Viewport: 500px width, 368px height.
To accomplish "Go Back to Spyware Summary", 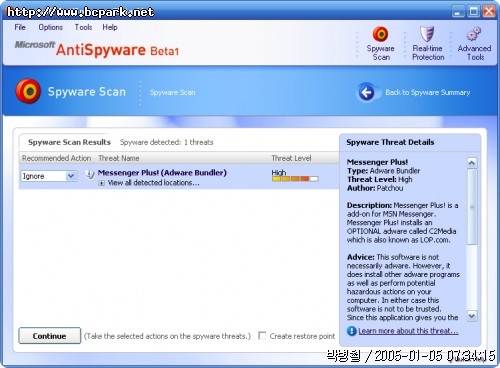I will tap(428, 92).
